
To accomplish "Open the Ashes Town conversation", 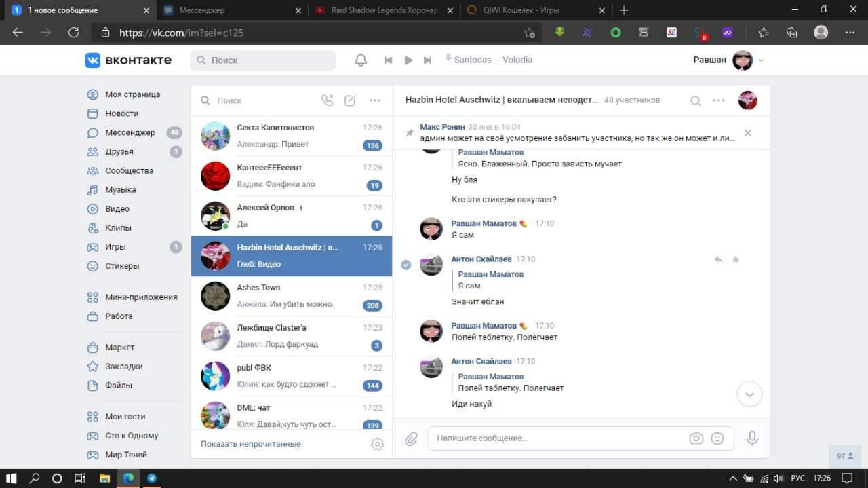I will (292, 296).
